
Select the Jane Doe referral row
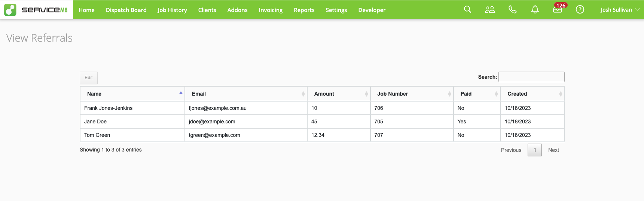pyautogui.click(x=95, y=121)
